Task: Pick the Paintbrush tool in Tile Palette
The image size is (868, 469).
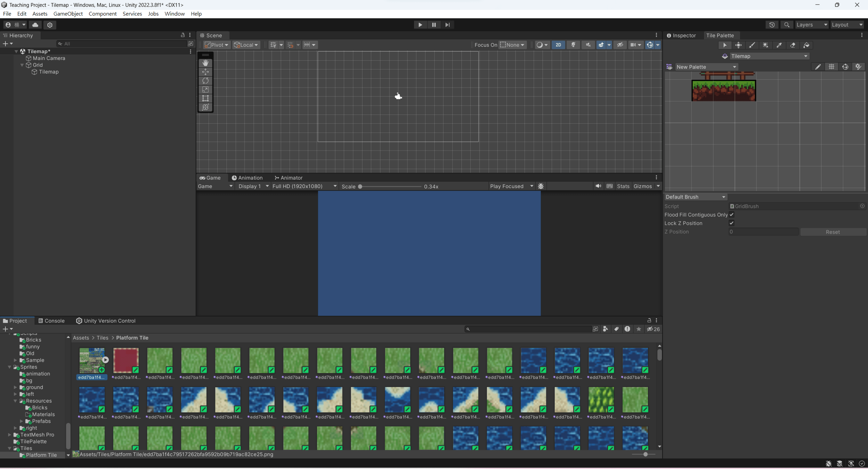Action: pyautogui.click(x=752, y=45)
